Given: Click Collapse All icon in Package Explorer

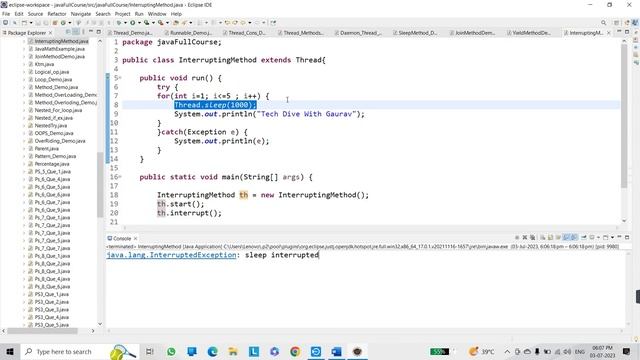Looking at the screenshot, I should [x=68, y=32].
